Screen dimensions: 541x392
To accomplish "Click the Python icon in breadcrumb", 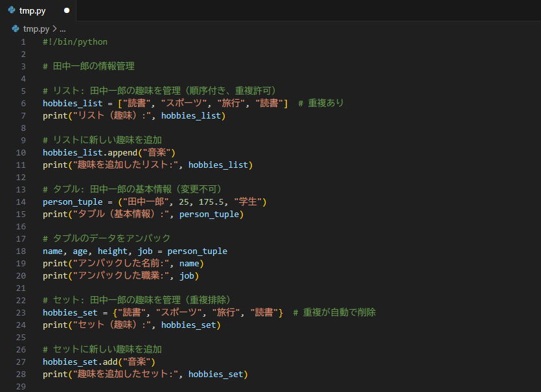I will point(16,29).
